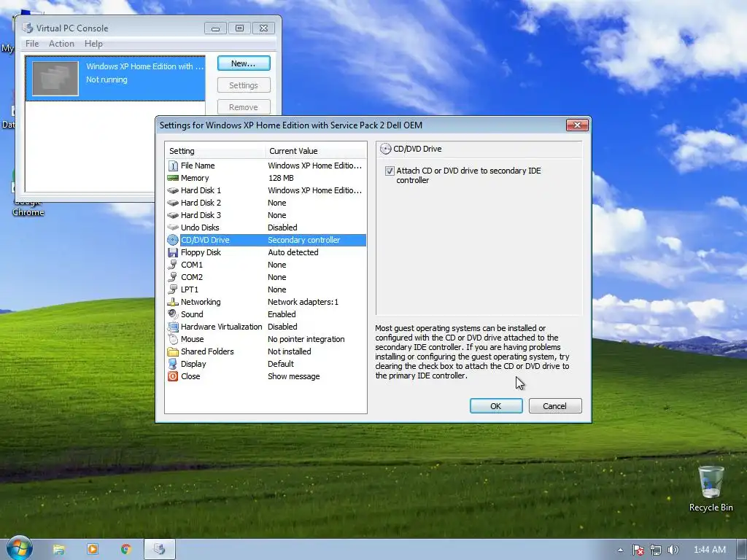Click Cancel in the Settings dialog
The image size is (747, 560).
tap(555, 405)
